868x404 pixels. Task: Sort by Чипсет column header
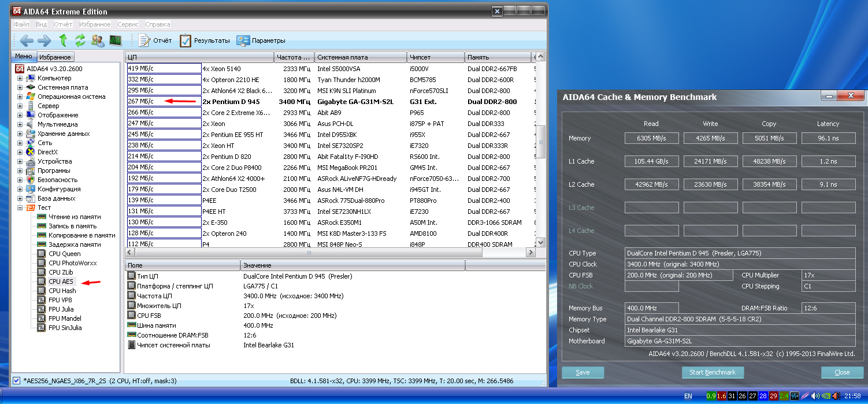(x=436, y=57)
